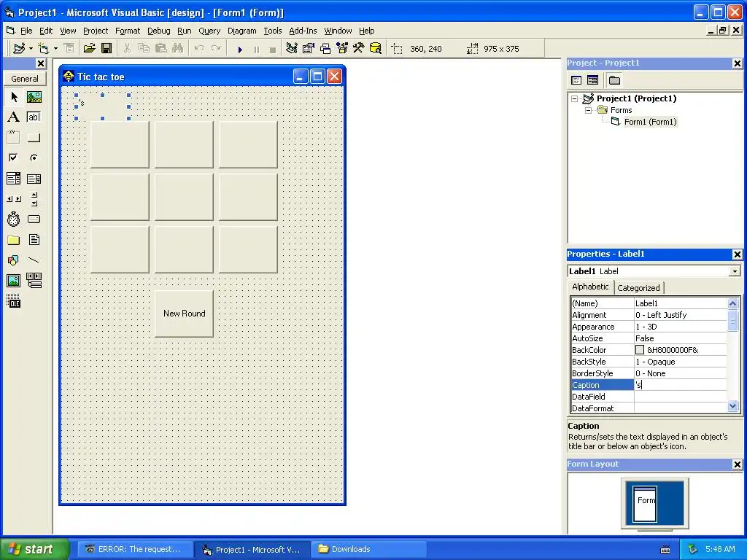Viewport: 747px width, 560px height.
Task: Select the BorderStyle property row
Action: (649, 373)
